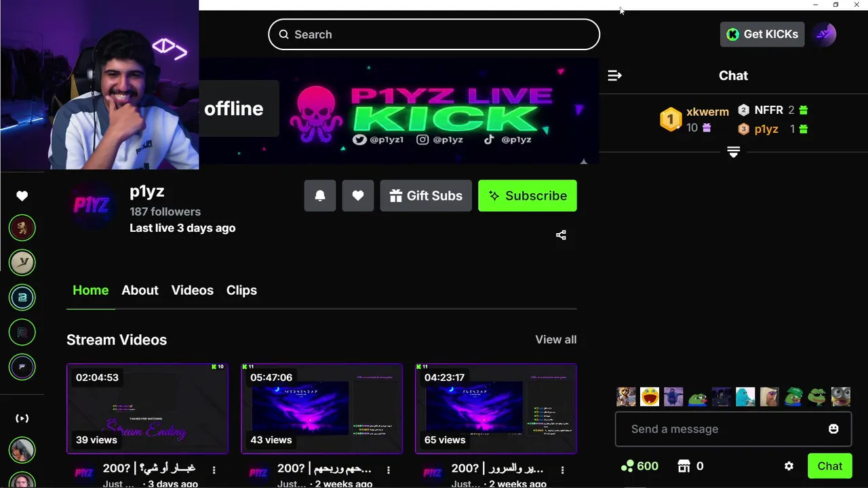Open the long-haired avatar channel in sidebar
Screen dimensions: 868x488
(x=22, y=450)
